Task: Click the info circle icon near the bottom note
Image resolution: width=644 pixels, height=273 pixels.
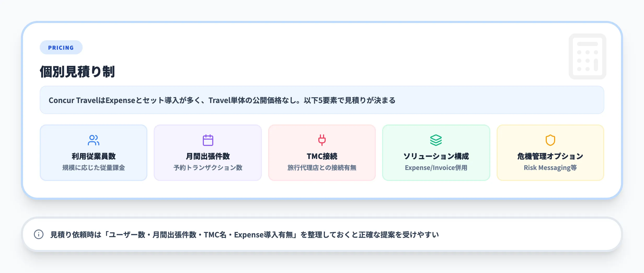Action: [x=39, y=235]
